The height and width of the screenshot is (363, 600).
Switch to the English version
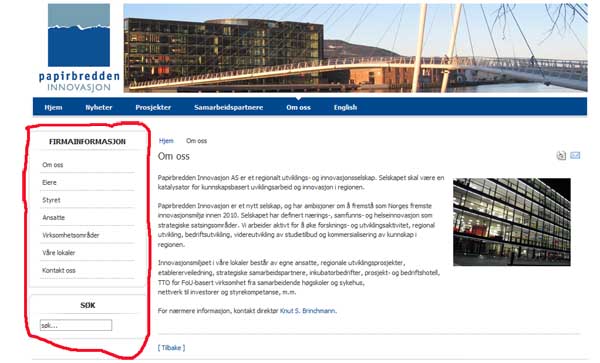[345, 107]
